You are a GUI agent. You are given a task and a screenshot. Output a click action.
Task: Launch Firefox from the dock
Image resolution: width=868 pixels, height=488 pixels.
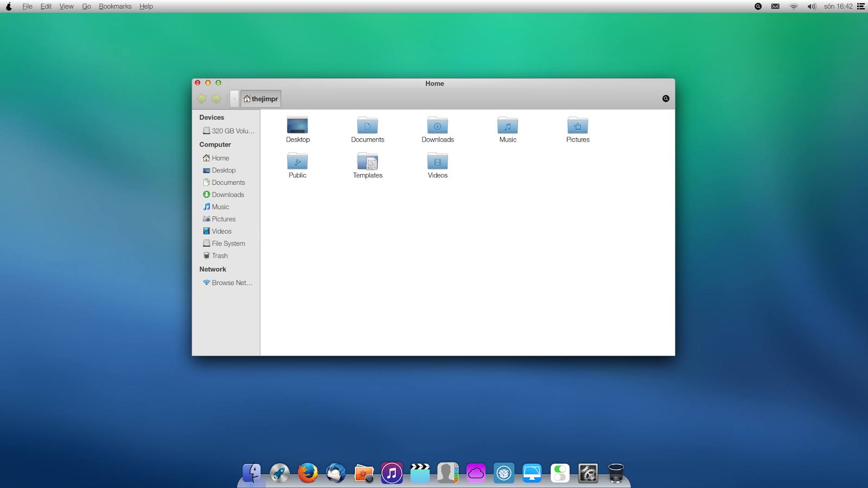tap(308, 473)
